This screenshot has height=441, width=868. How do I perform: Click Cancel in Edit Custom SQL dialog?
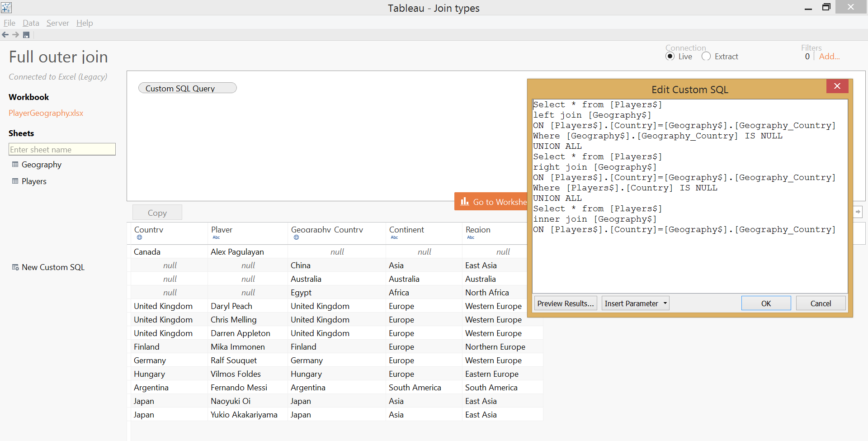pos(821,303)
